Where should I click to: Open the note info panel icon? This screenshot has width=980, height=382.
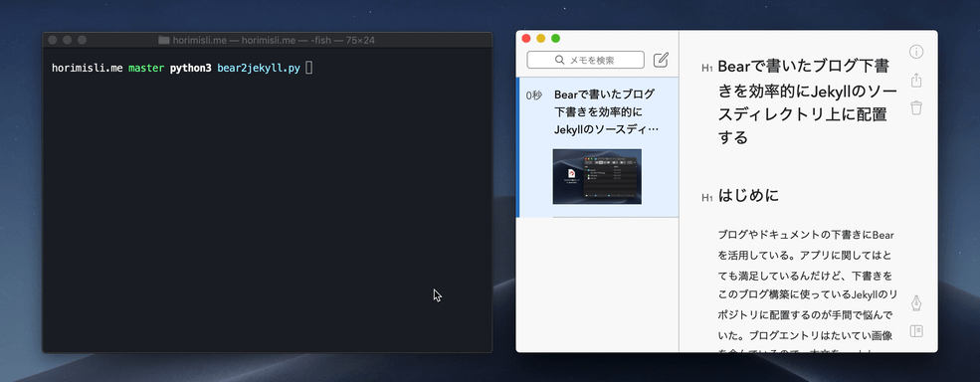point(916,52)
